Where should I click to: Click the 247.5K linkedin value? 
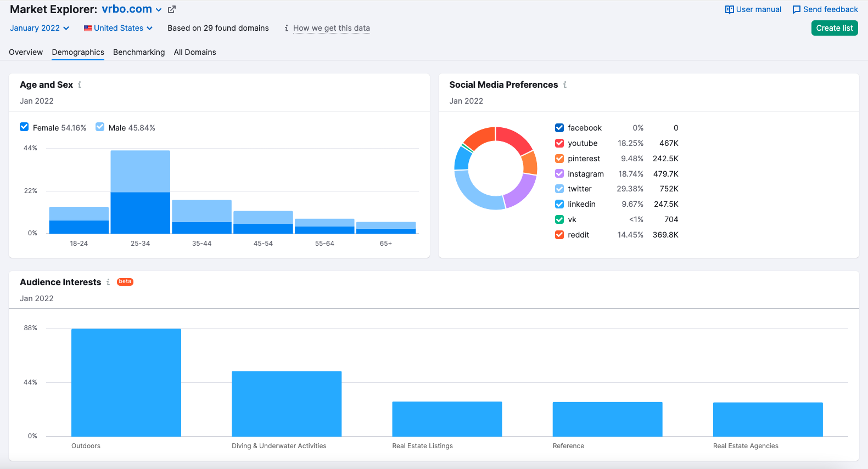point(666,204)
